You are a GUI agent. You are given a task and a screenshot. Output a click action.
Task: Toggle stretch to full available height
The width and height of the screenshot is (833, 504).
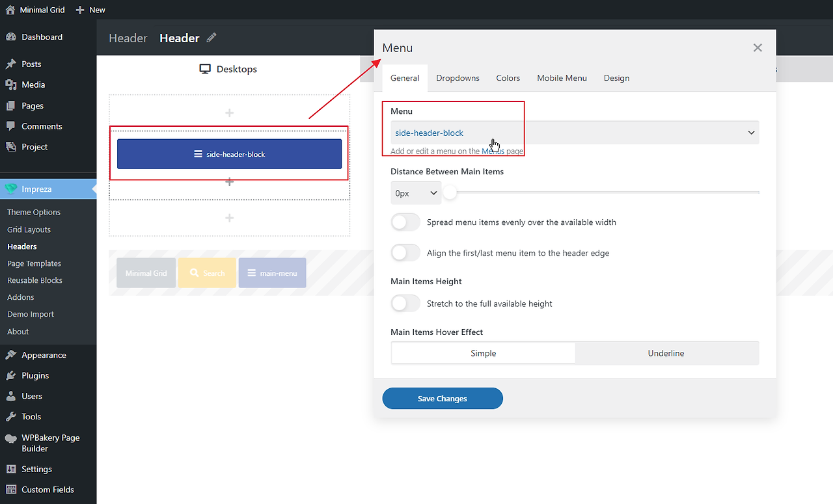pyautogui.click(x=405, y=304)
